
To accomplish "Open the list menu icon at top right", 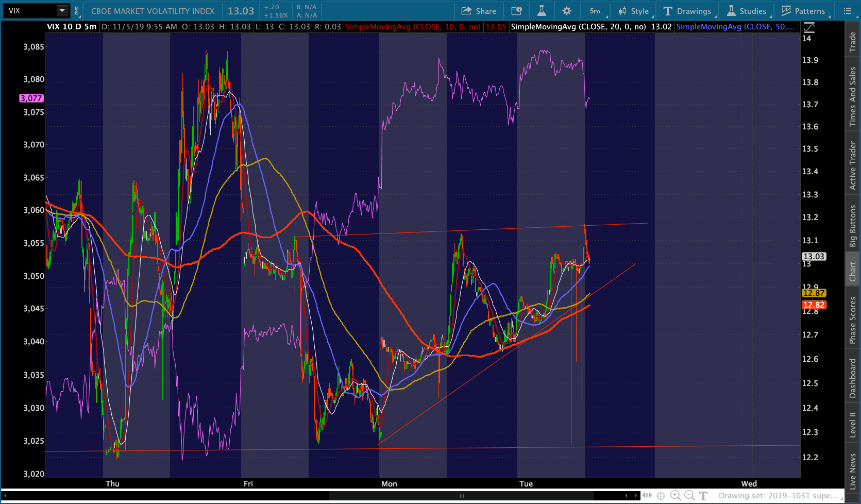I will [848, 11].
